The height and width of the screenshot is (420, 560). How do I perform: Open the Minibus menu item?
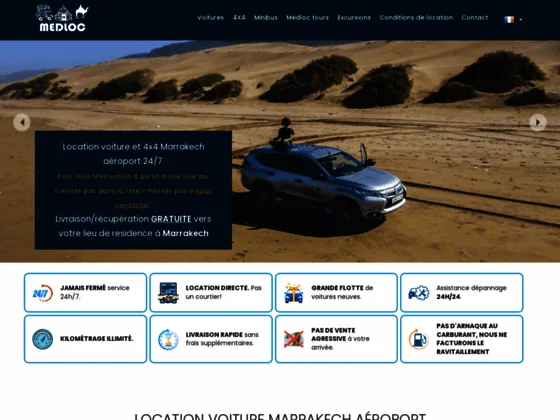click(x=266, y=18)
